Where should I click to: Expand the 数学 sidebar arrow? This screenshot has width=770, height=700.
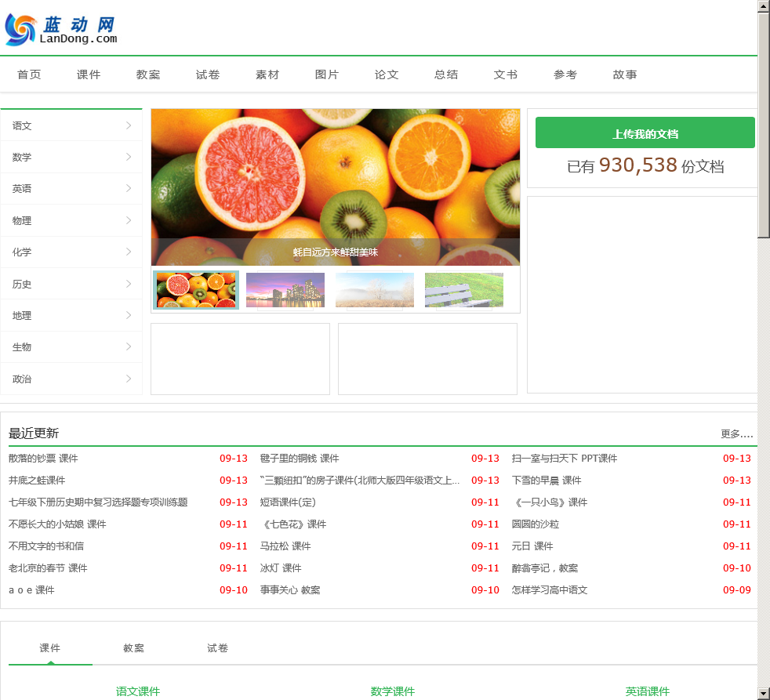pyautogui.click(x=128, y=157)
